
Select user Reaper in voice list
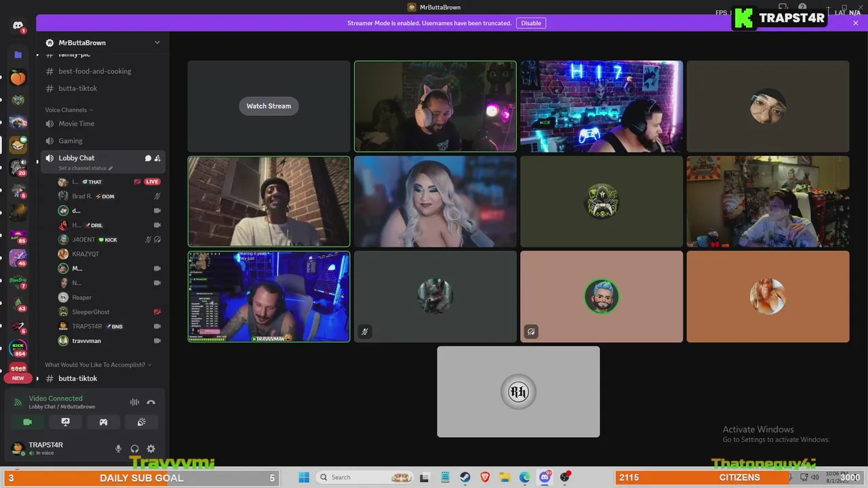(x=110, y=298)
